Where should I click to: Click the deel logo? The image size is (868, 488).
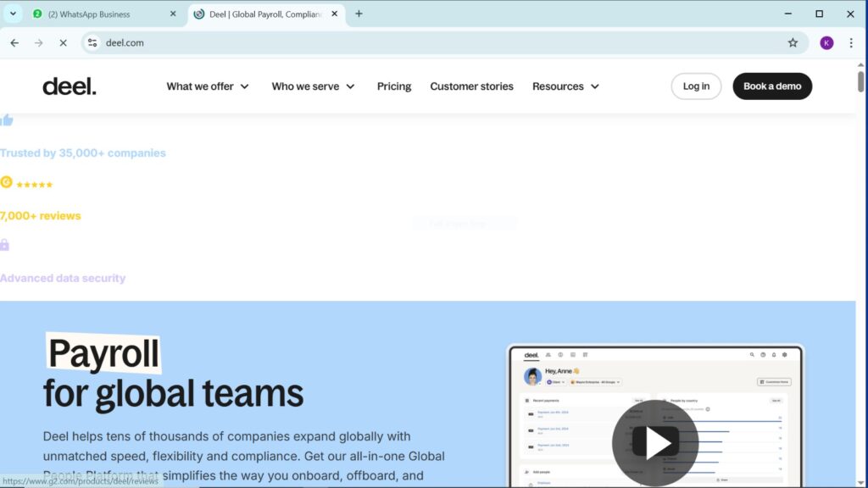[70, 86]
